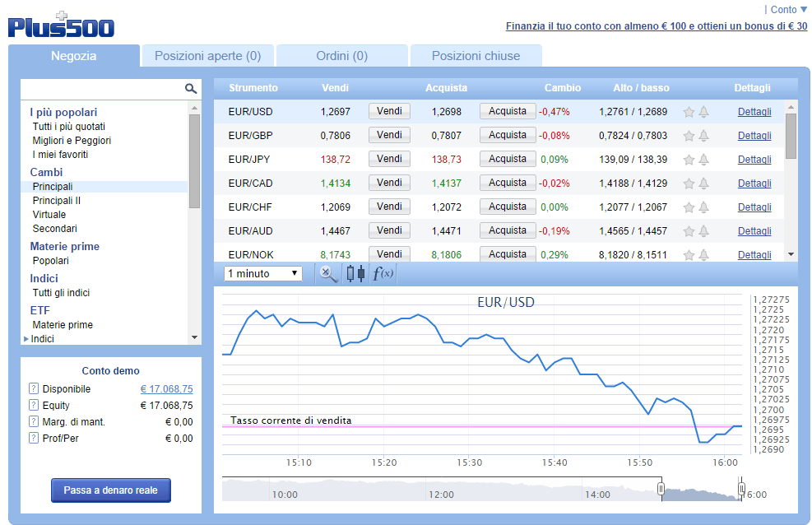Viewport: 812px width, 525px height.
Task: Open Tutti gli indici category
Action: 61,292
